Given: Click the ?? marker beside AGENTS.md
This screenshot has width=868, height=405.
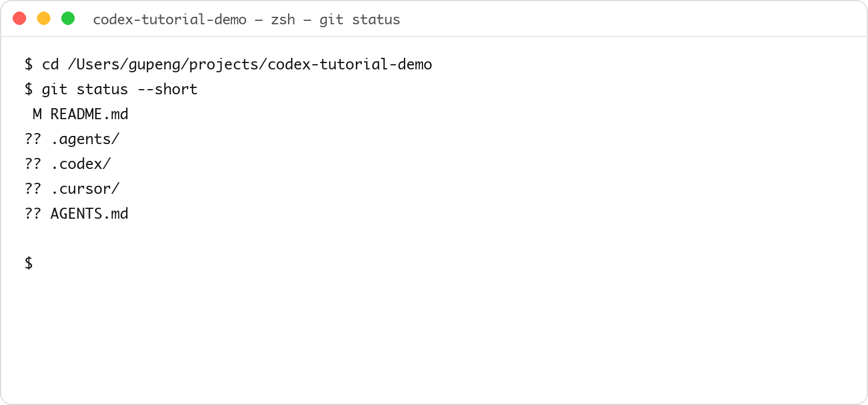Looking at the screenshot, I should [x=33, y=213].
